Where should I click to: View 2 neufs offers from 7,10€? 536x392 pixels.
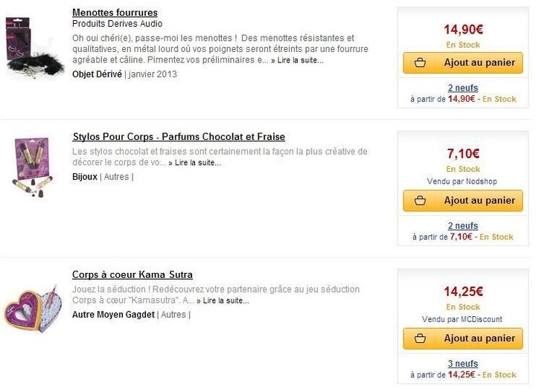tap(463, 225)
